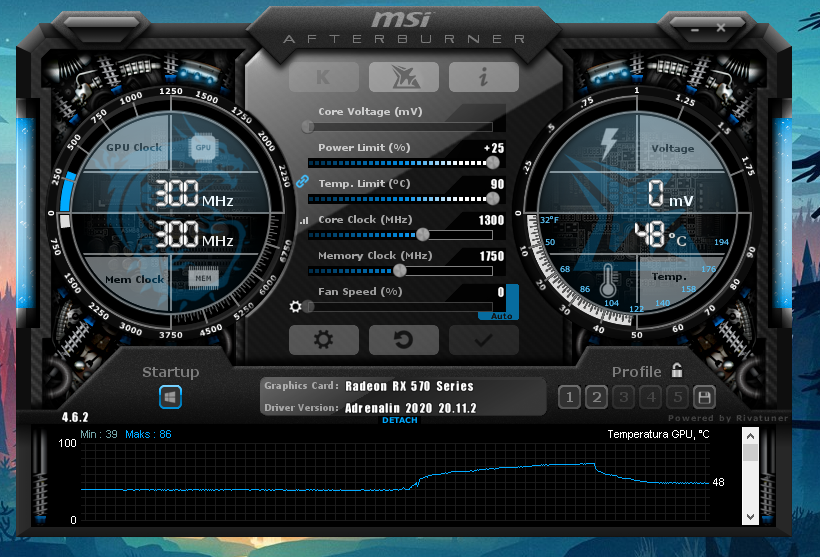The width and height of the screenshot is (820, 557).
Task: Toggle the Windows startup button
Action: tap(170, 397)
